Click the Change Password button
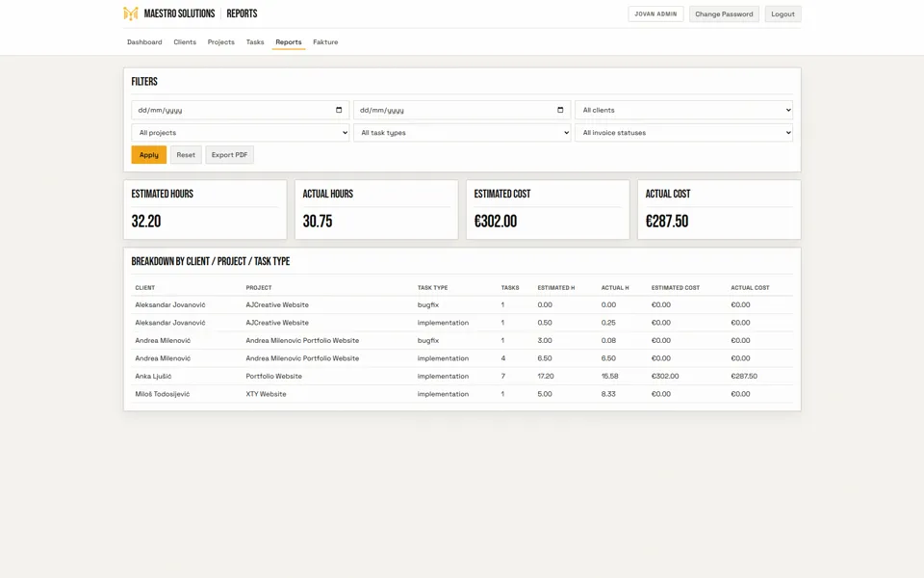The height and width of the screenshot is (578, 924). (724, 14)
